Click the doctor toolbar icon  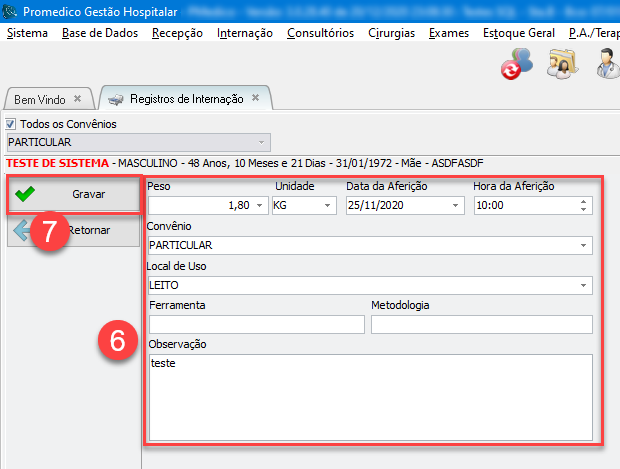click(x=607, y=65)
